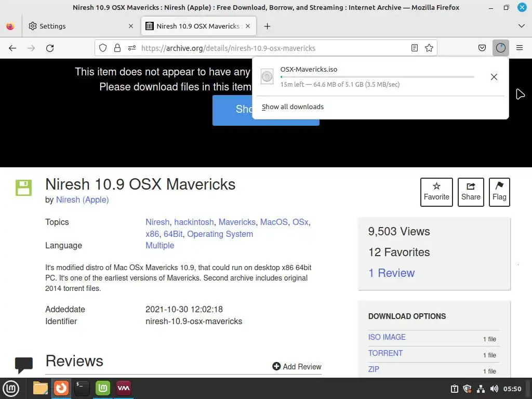View site security lock information
532x399 pixels.
click(x=117, y=48)
